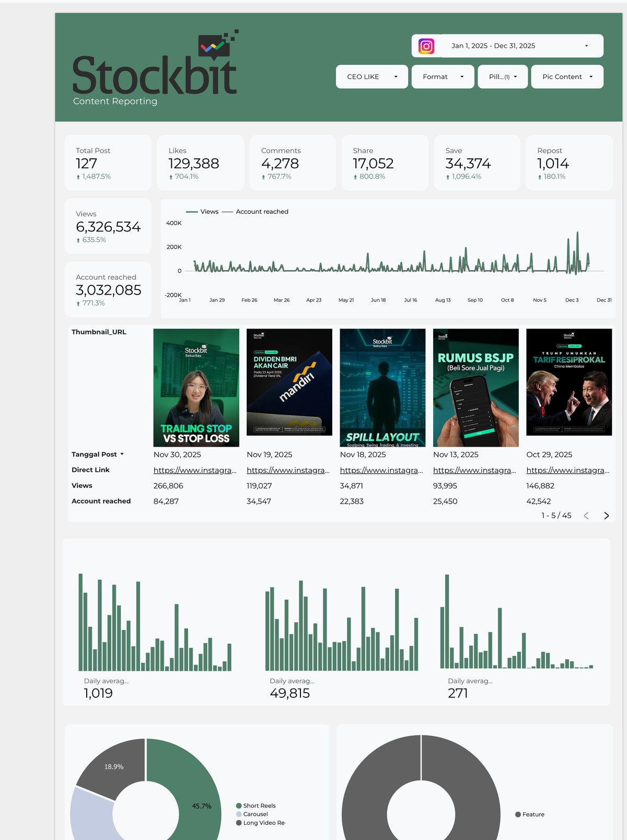Select the Carousel legend entry

[252, 814]
